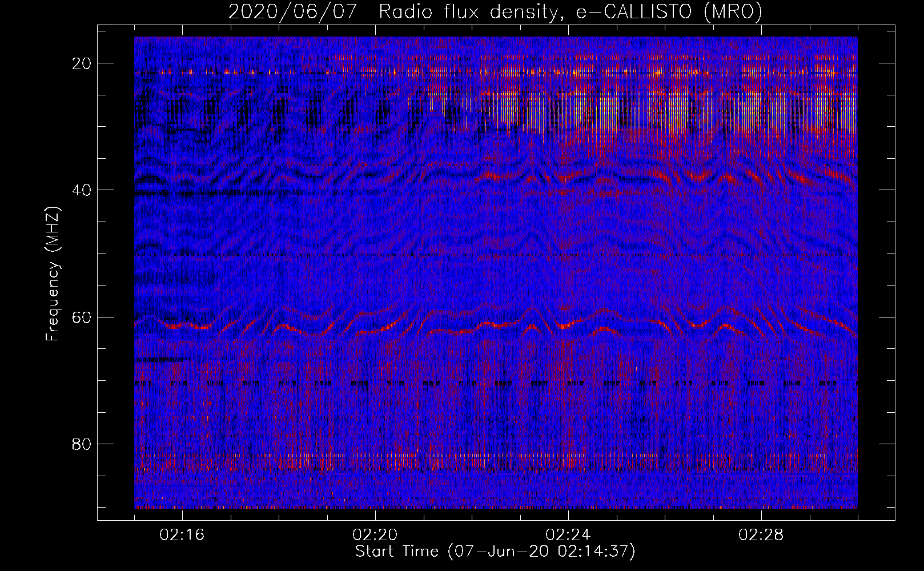The image size is (924, 571).
Task: Select the frequency tick label '40'
Action: pos(82,190)
